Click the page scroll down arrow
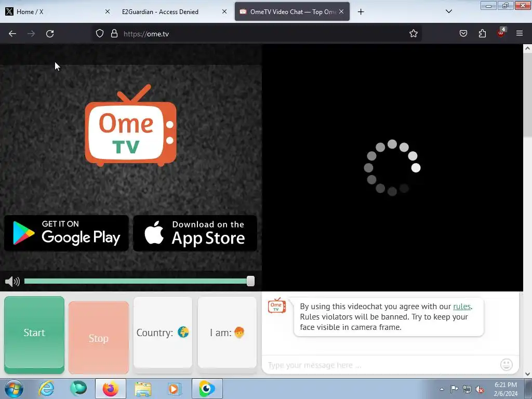Viewport: 532px width, 399px height. click(527, 374)
